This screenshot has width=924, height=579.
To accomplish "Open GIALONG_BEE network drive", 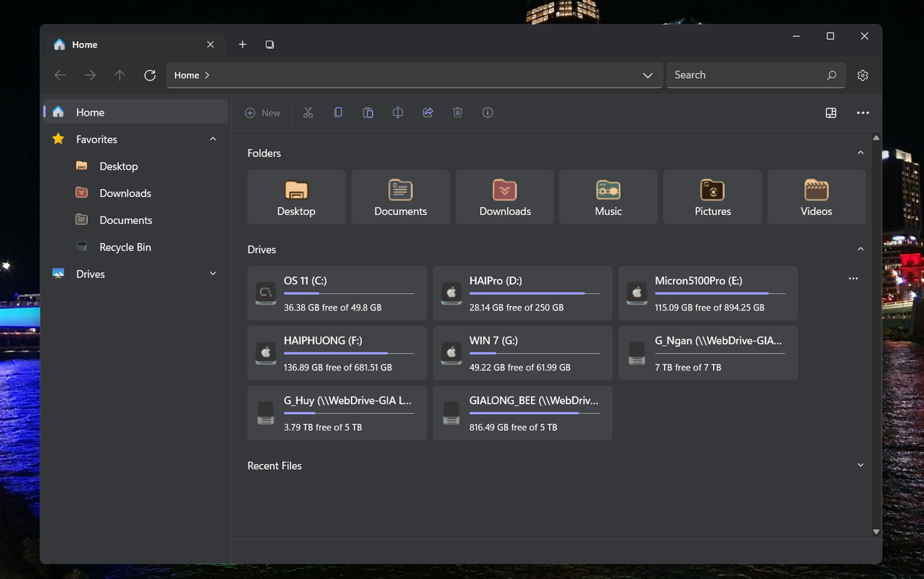I will tap(522, 413).
